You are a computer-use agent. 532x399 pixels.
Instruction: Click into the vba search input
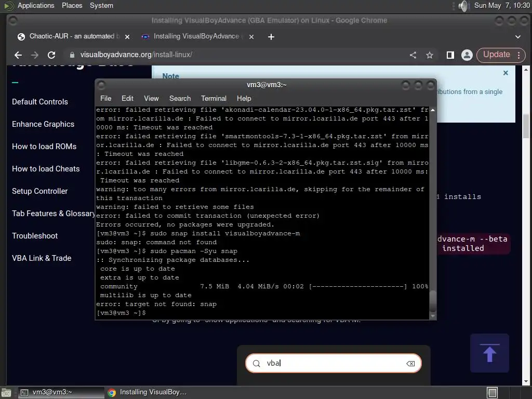point(334,363)
